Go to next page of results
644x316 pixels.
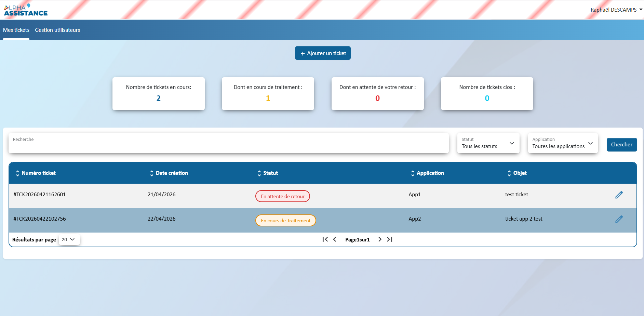click(380, 239)
